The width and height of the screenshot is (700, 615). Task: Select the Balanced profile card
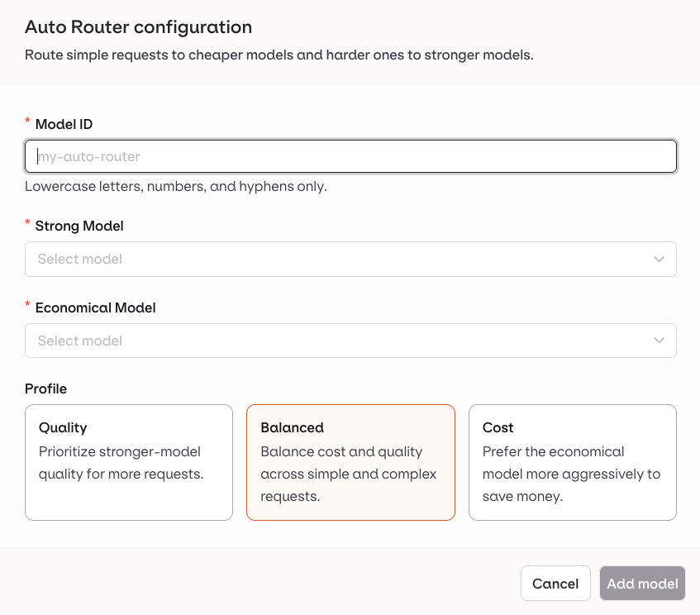tap(350, 461)
